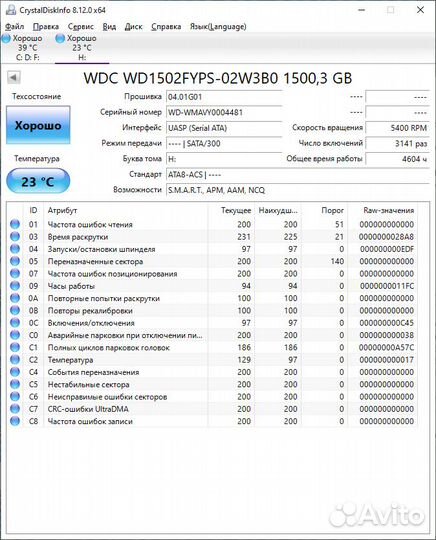Screen dimensions: 436x540
Task: Click the Хорошо health status button
Action: tap(38, 125)
